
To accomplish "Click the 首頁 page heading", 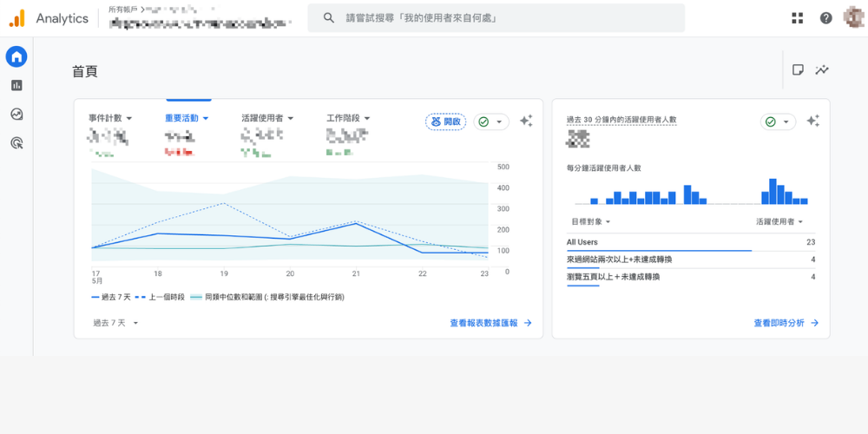I will [x=85, y=72].
